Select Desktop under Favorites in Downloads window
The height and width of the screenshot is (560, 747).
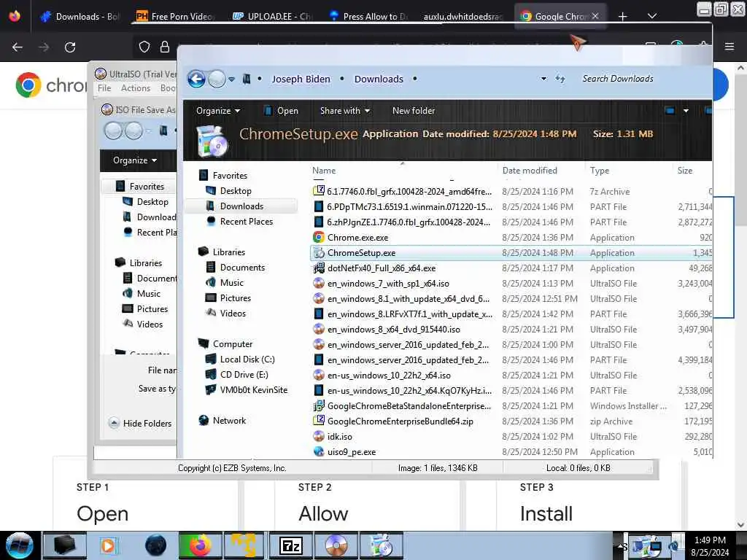[x=236, y=191]
